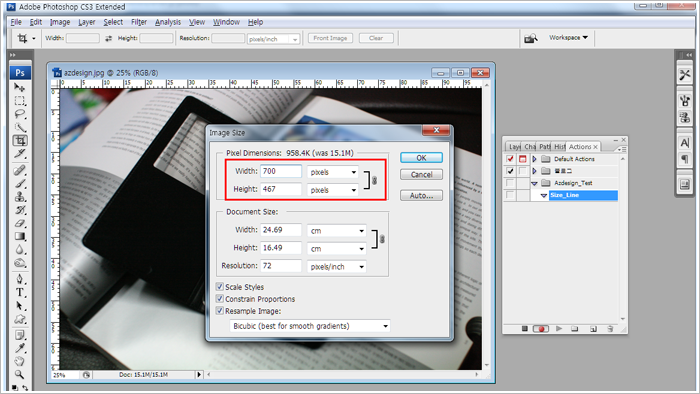This screenshot has width=700, height=394.
Task: Select the Custom Shape tool
Action: (x=20, y=319)
